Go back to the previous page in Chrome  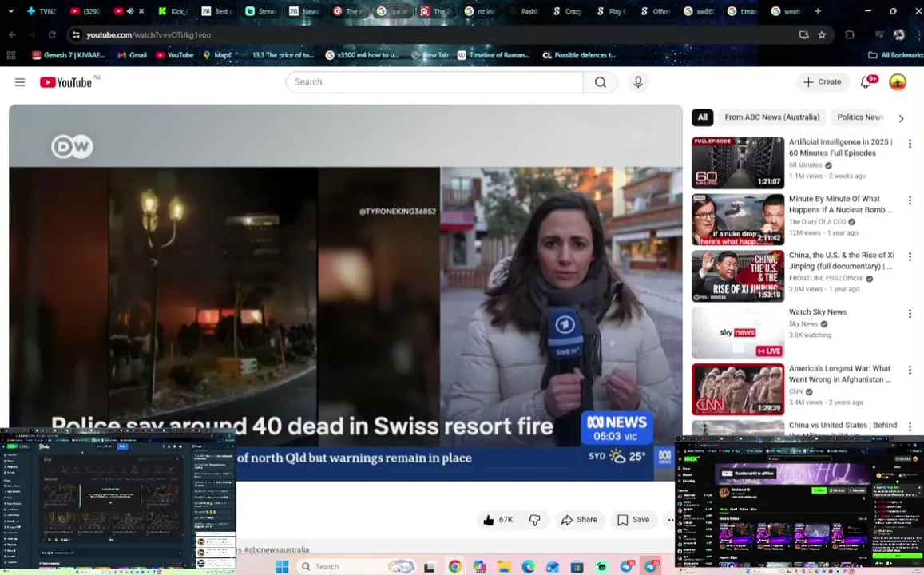pos(12,35)
